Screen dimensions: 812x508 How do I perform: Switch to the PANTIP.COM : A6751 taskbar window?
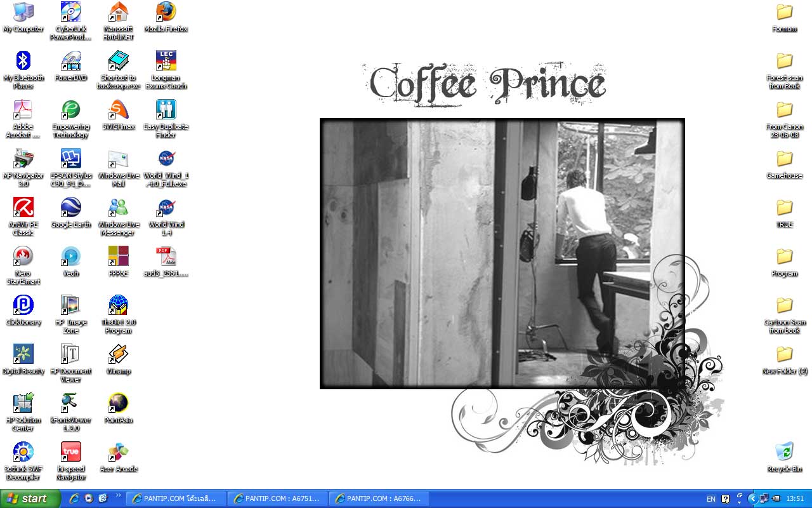(x=277, y=498)
